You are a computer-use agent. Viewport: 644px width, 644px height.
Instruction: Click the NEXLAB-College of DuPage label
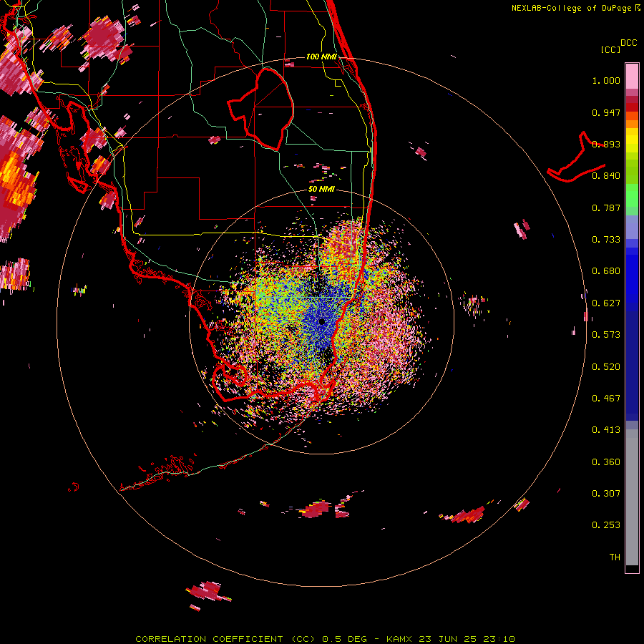(576, 8)
